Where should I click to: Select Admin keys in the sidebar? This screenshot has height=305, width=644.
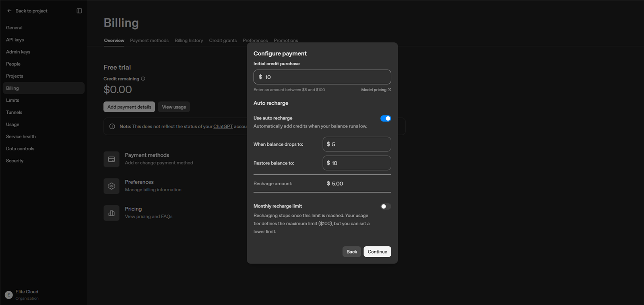pyautogui.click(x=43, y=52)
